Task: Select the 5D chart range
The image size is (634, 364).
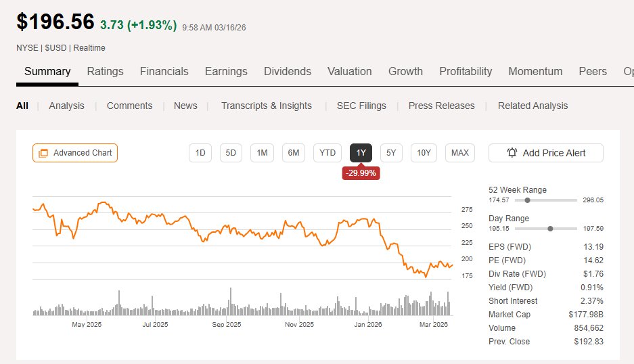Action: coord(231,153)
